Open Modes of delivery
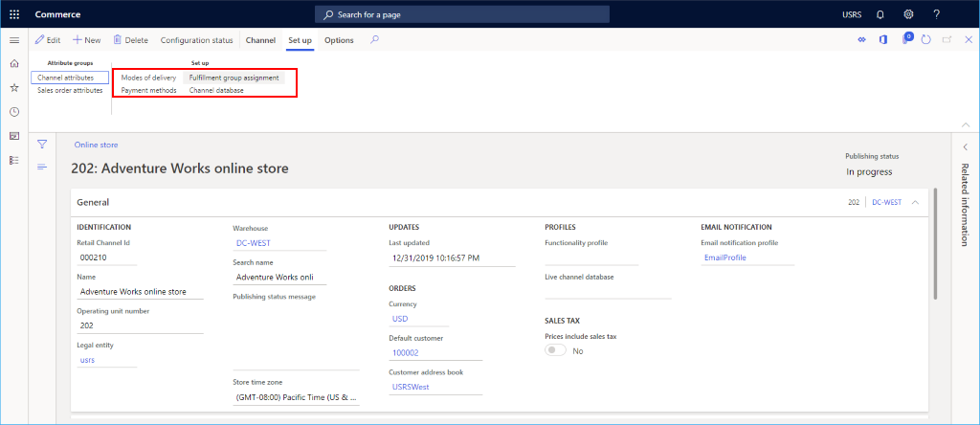 point(148,78)
